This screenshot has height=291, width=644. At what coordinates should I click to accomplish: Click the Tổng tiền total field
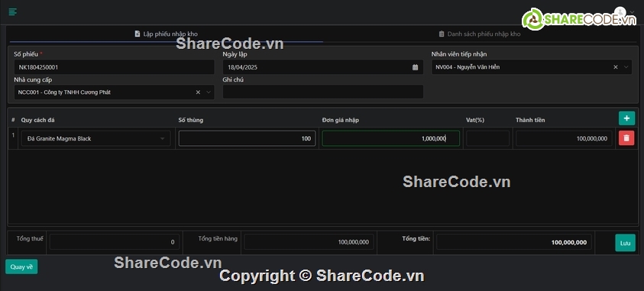pyautogui.click(x=514, y=242)
